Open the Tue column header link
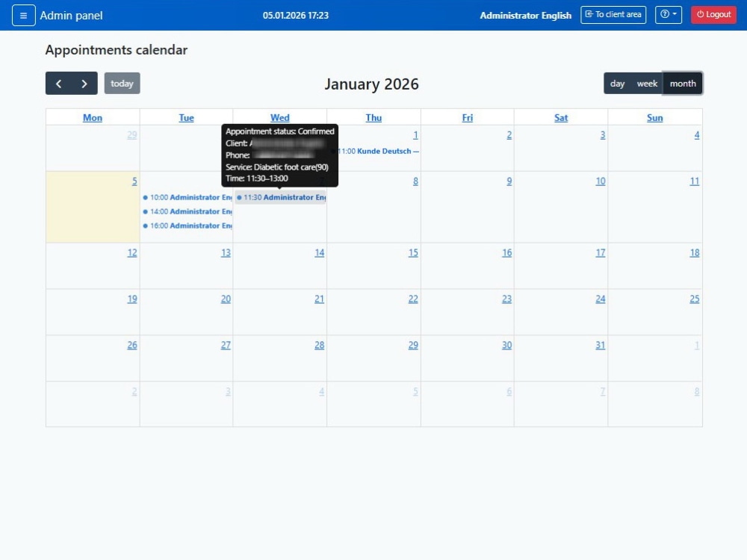This screenshot has width=747, height=560. click(x=186, y=118)
